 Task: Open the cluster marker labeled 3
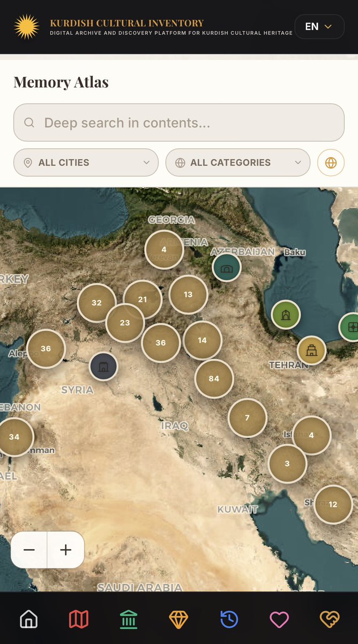(287, 464)
